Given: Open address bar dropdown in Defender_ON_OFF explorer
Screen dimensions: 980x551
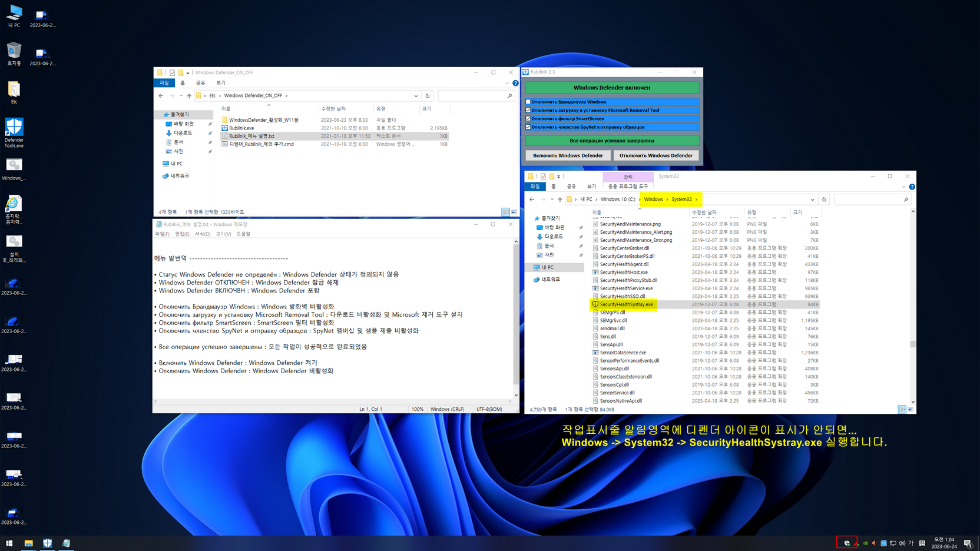Looking at the screenshot, I should (x=416, y=95).
